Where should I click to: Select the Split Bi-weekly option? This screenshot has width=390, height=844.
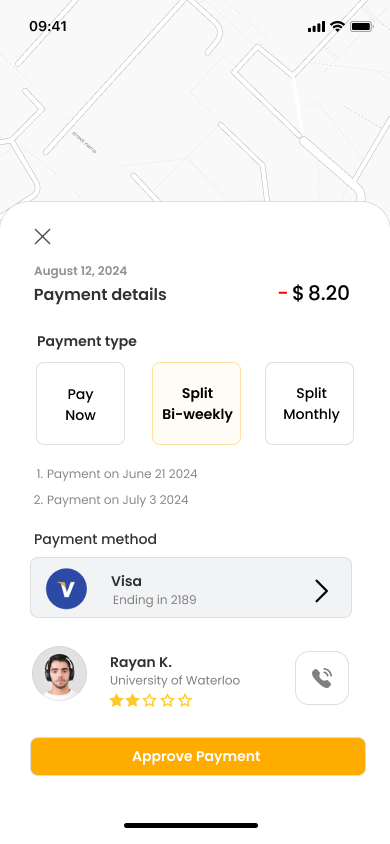click(x=196, y=404)
